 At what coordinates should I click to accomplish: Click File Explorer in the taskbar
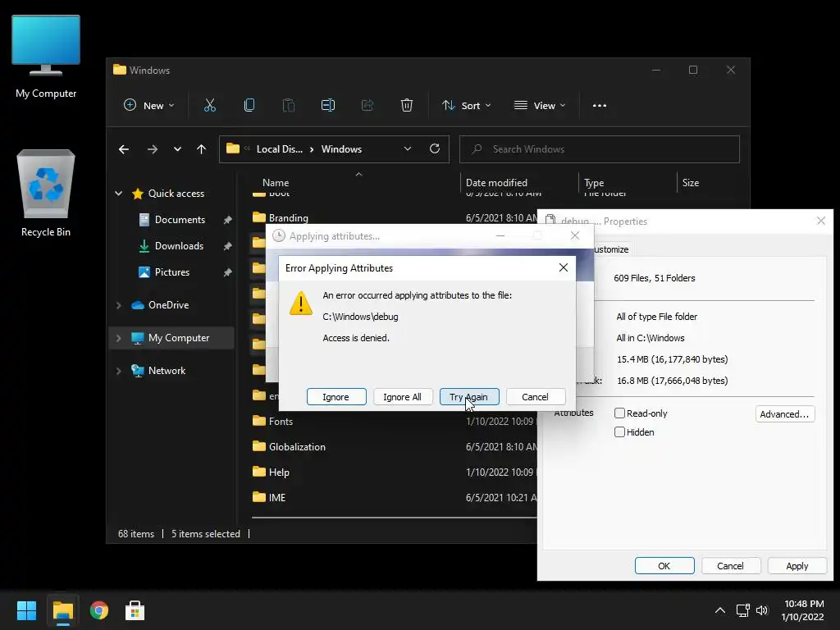tap(63, 610)
